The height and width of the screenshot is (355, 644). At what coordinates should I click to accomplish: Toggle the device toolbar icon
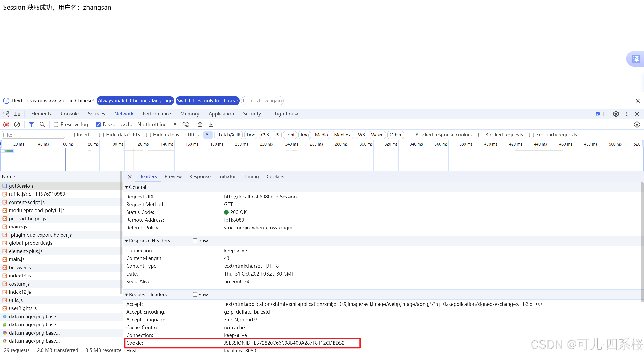point(17,114)
